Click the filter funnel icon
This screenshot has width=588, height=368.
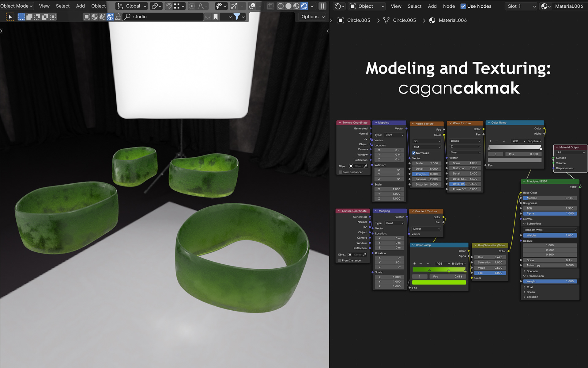[237, 17]
